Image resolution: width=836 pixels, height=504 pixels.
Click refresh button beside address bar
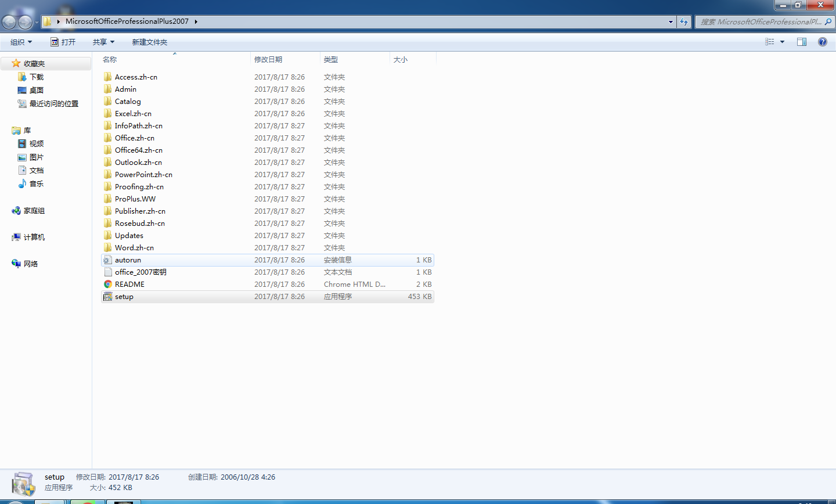click(x=684, y=21)
